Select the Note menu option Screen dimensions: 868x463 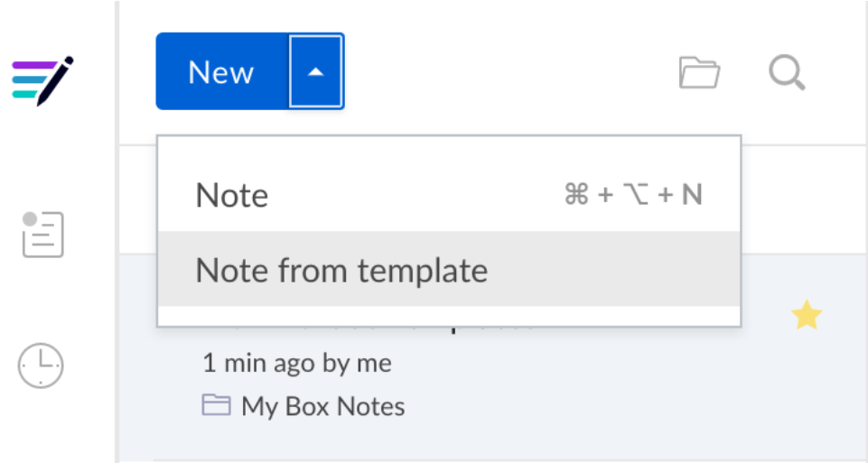[x=449, y=195]
